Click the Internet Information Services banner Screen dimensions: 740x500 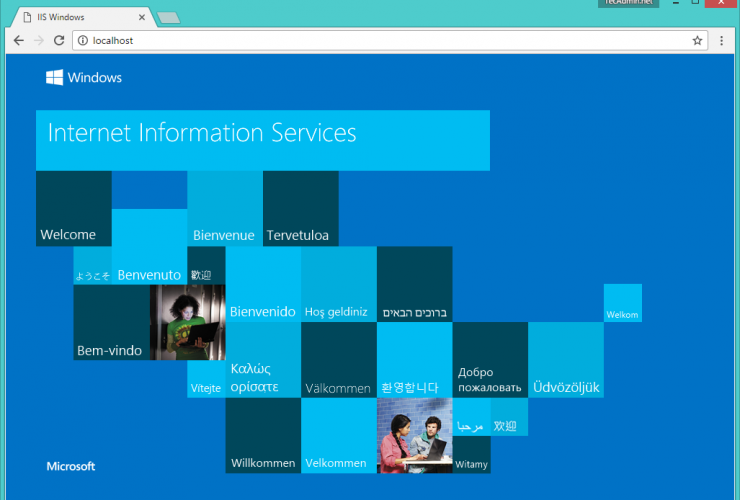click(x=262, y=139)
